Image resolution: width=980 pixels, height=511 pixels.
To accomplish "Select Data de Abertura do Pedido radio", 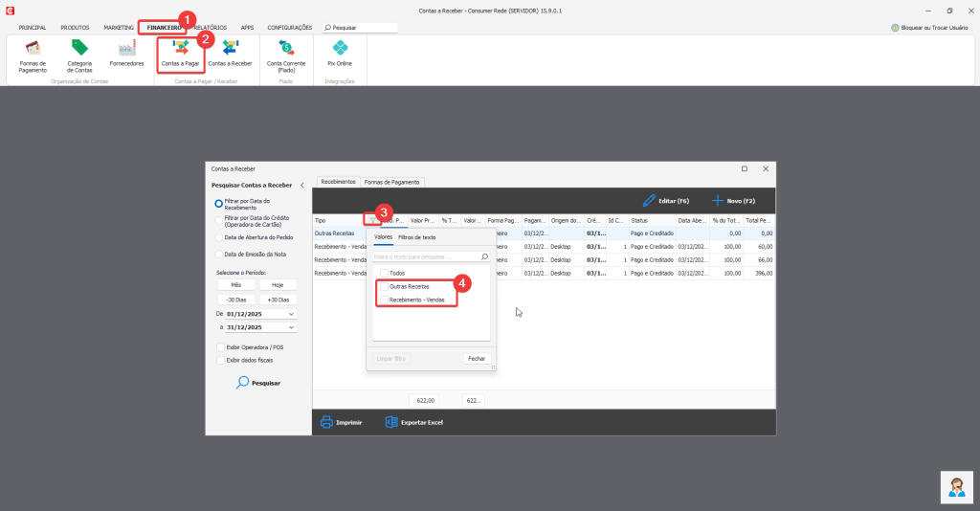I will click(x=219, y=237).
